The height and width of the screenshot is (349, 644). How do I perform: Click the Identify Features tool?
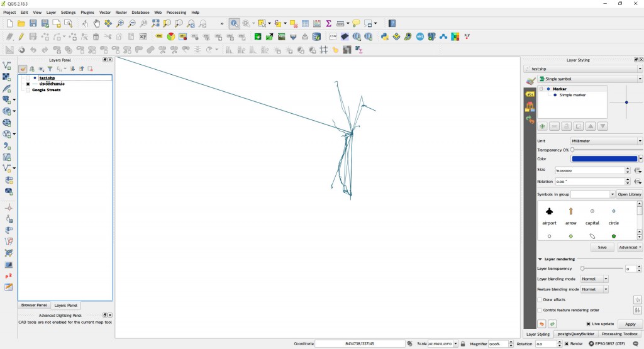tap(233, 23)
